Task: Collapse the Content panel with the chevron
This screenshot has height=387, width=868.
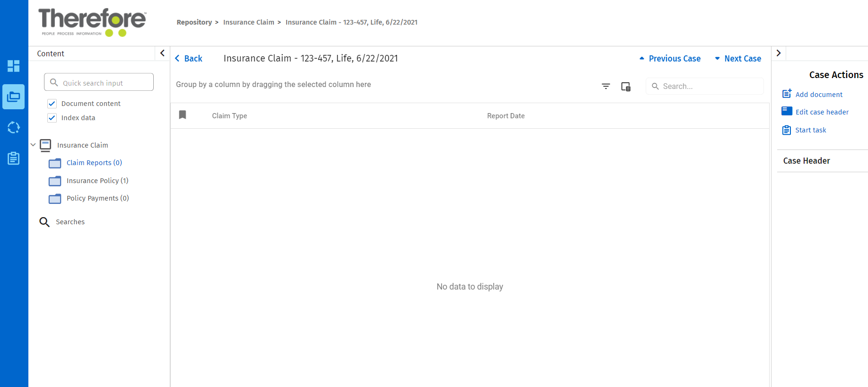Action: (162, 53)
